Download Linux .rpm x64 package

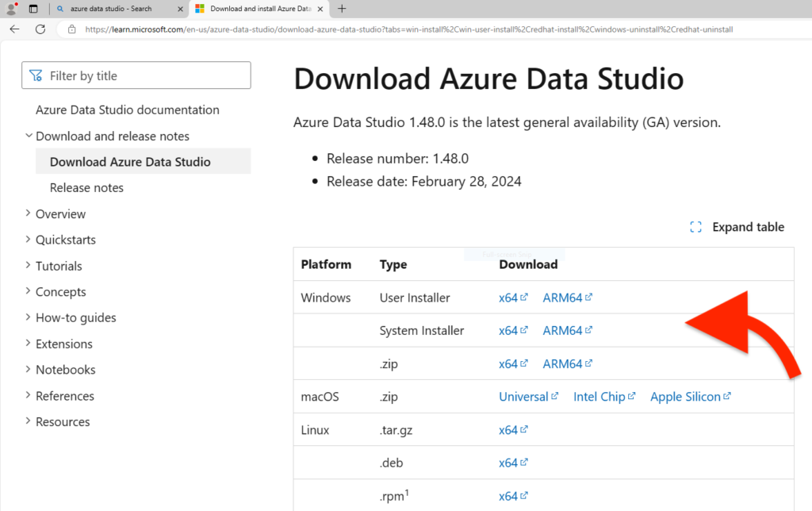[513, 496]
